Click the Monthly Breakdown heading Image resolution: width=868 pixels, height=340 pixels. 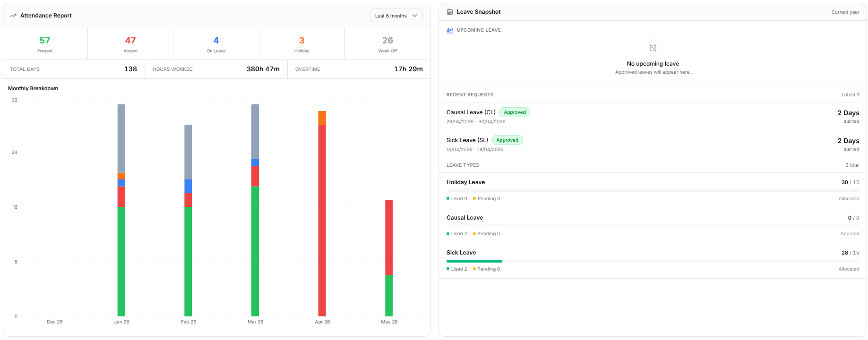(x=33, y=88)
